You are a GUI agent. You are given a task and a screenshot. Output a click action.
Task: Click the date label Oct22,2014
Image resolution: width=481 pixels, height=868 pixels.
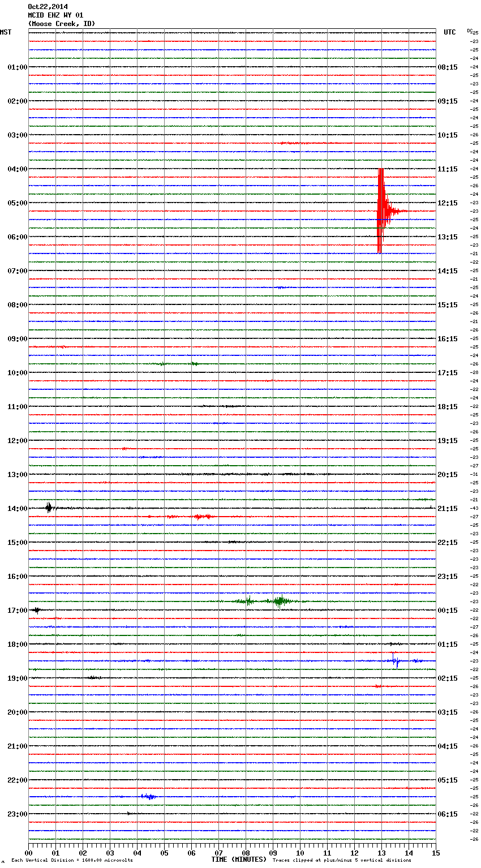pos(48,7)
